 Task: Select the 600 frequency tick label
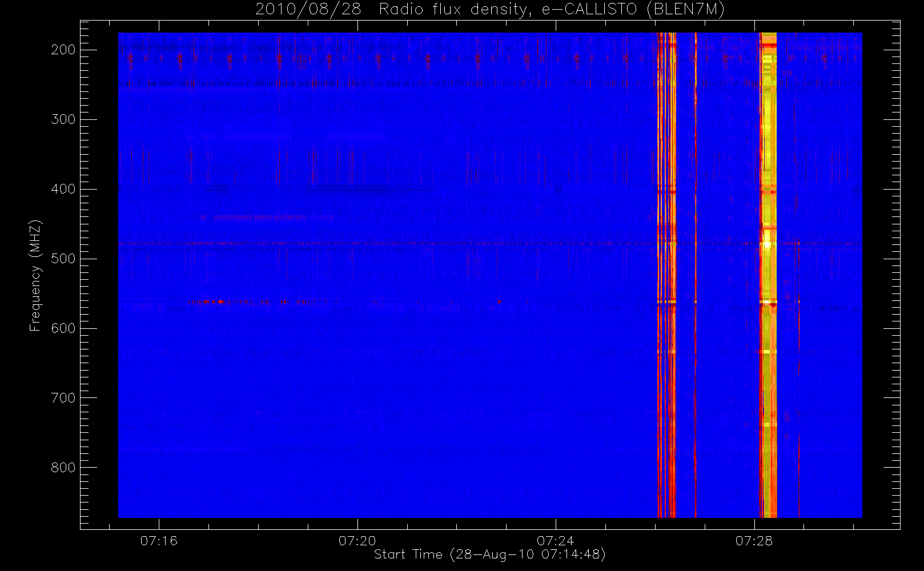[63, 328]
